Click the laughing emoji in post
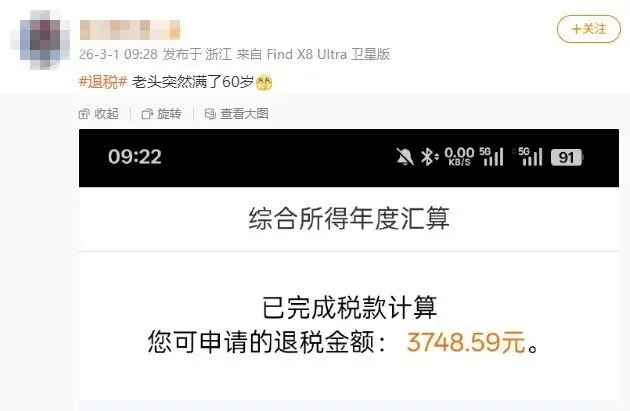 point(264,82)
